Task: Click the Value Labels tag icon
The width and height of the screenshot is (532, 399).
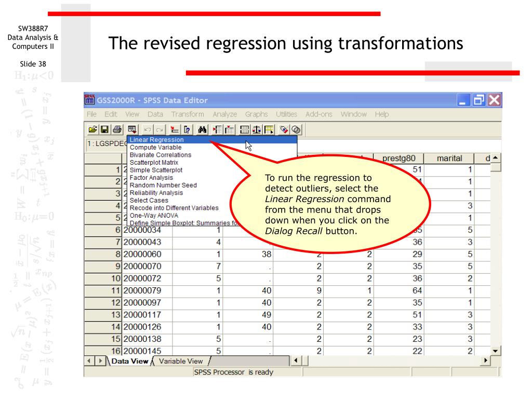Action: pos(284,129)
